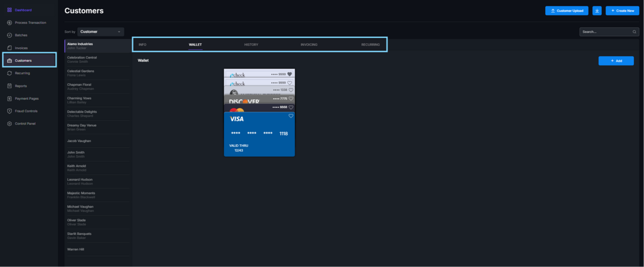
Task: Open the Dashboard from the sidebar
Action: tap(23, 10)
